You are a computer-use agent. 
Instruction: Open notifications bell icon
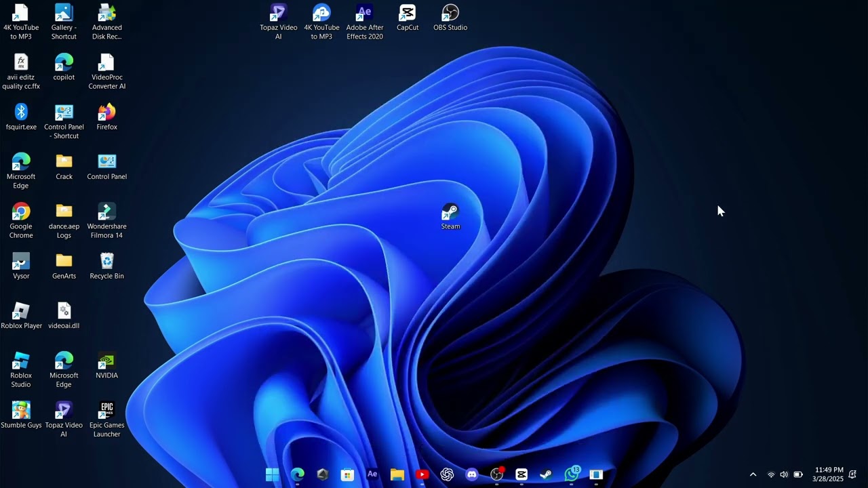tap(852, 474)
